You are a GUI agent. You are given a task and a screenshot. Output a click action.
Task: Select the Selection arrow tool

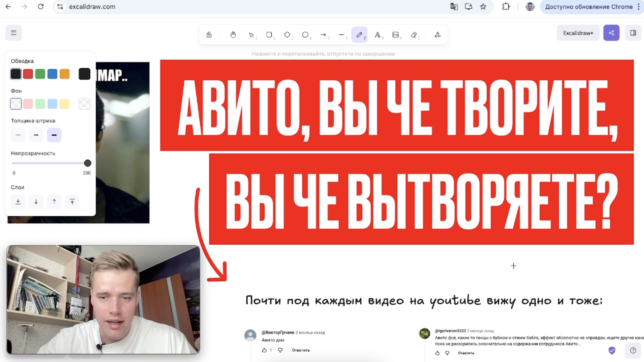pyautogui.click(x=252, y=35)
